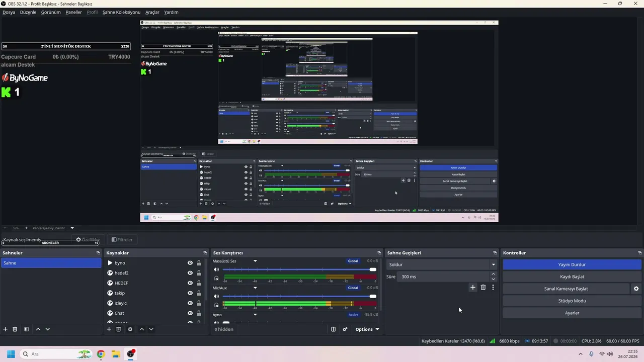644x362 pixels.
Task: Open the Görünüm menu
Action: (51, 12)
